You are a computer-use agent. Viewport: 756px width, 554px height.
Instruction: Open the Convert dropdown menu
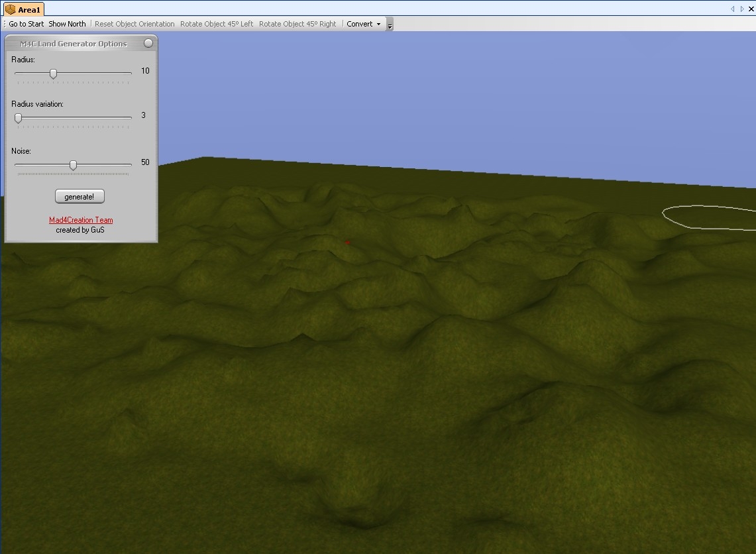click(364, 24)
